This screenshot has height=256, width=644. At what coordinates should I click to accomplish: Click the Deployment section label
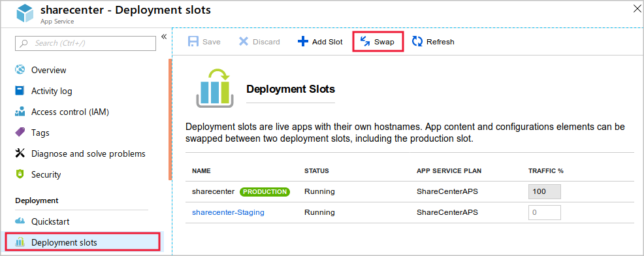pyautogui.click(x=37, y=200)
